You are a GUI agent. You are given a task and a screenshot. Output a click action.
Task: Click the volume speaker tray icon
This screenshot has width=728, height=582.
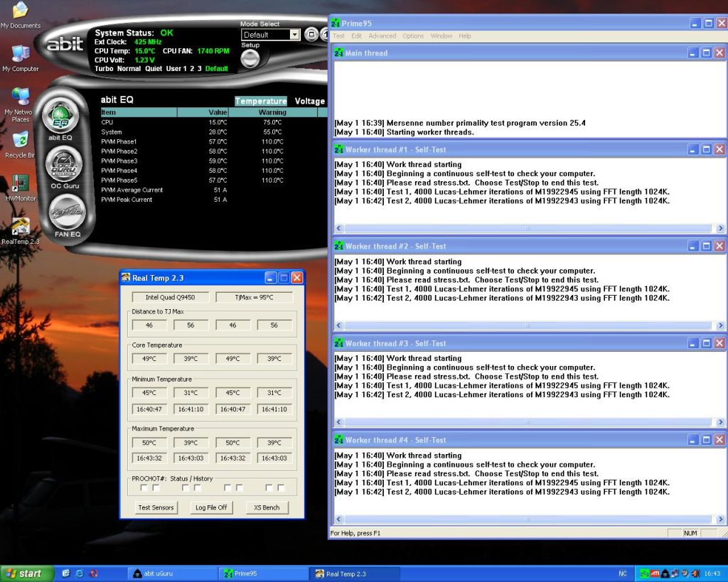[695, 573]
